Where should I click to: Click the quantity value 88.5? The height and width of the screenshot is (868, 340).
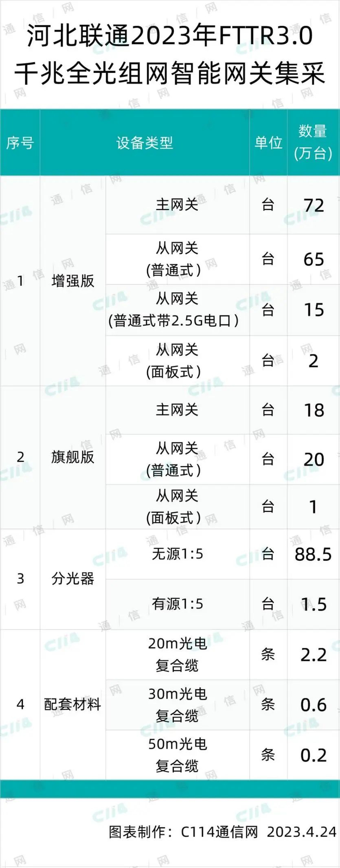click(313, 554)
